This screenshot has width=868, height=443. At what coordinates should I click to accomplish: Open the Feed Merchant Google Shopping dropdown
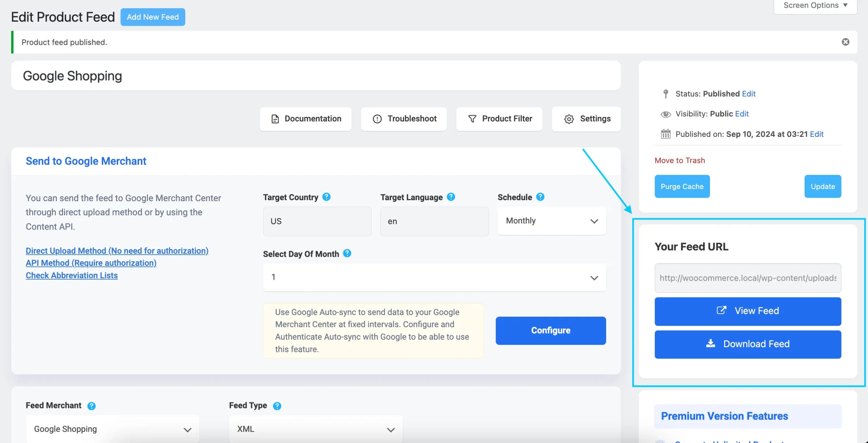coord(113,429)
